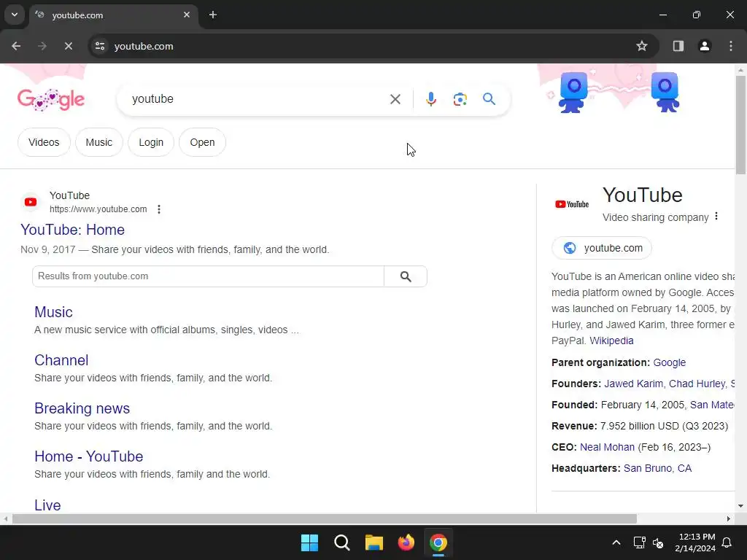Click the scroll down arrow
The height and width of the screenshot is (560, 747).
[x=741, y=506]
